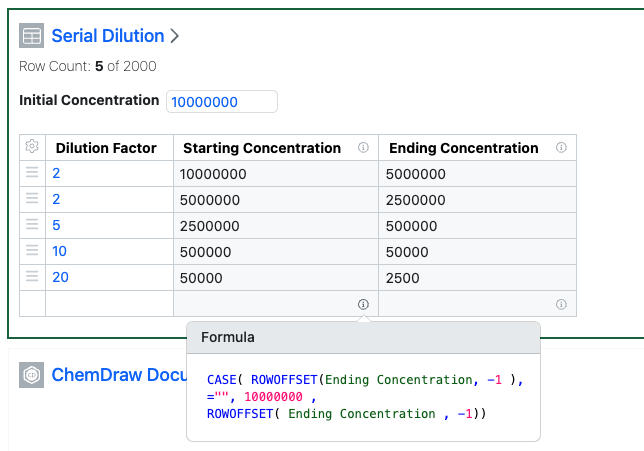The width and height of the screenshot is (644, 451).
Task: Open the table settings gear icon
Action: [32, 147]
